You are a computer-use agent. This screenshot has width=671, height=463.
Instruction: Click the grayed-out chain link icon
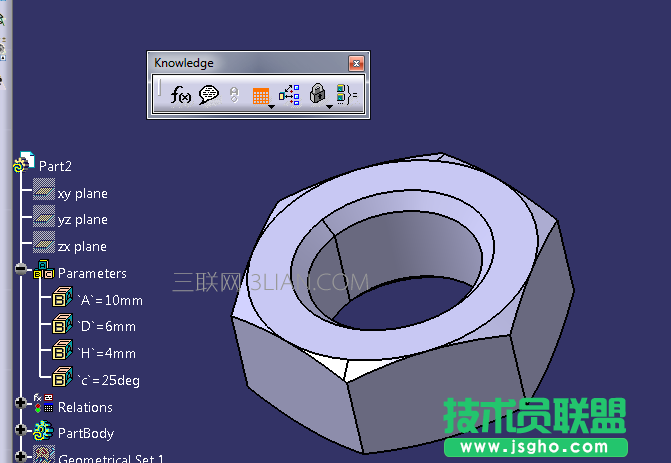pyautogui.click(x=235, y=95)
